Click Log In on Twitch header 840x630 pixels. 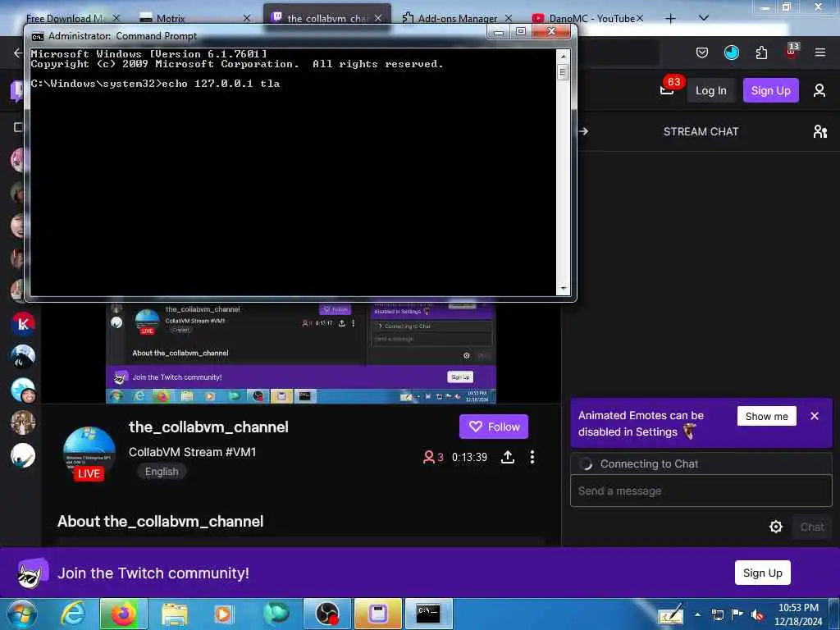click(710, 90)
